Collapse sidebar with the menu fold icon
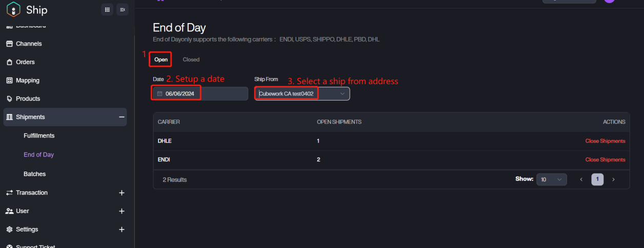 pyautogui.click(x=122, y=9)
